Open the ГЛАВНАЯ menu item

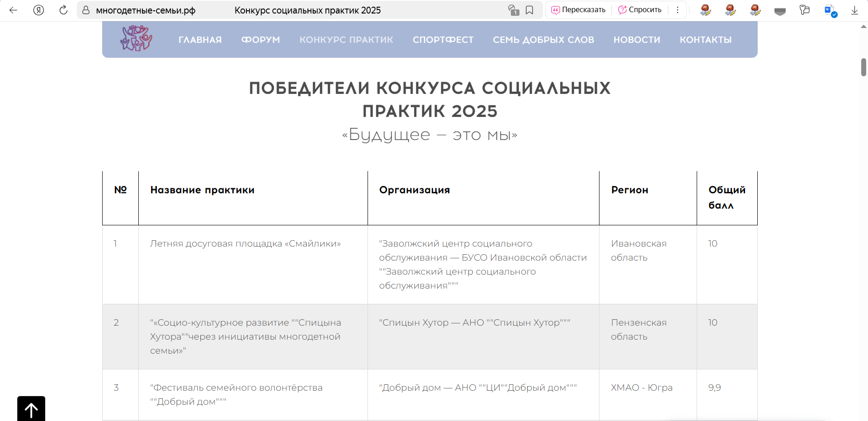[x=200, y=40]
